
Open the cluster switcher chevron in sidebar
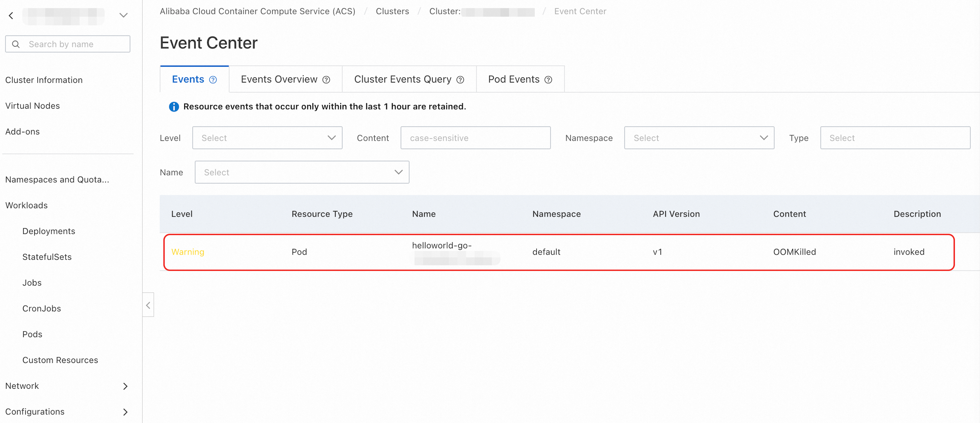point(123,15)
